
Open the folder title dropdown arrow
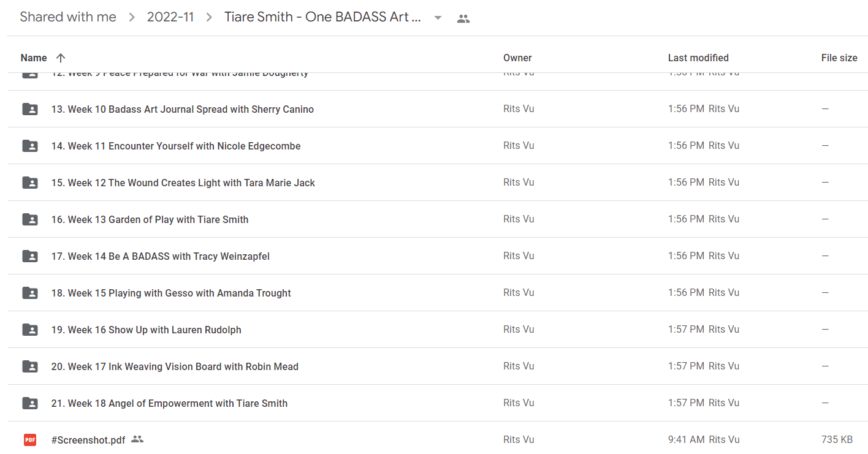pos(438,18)
